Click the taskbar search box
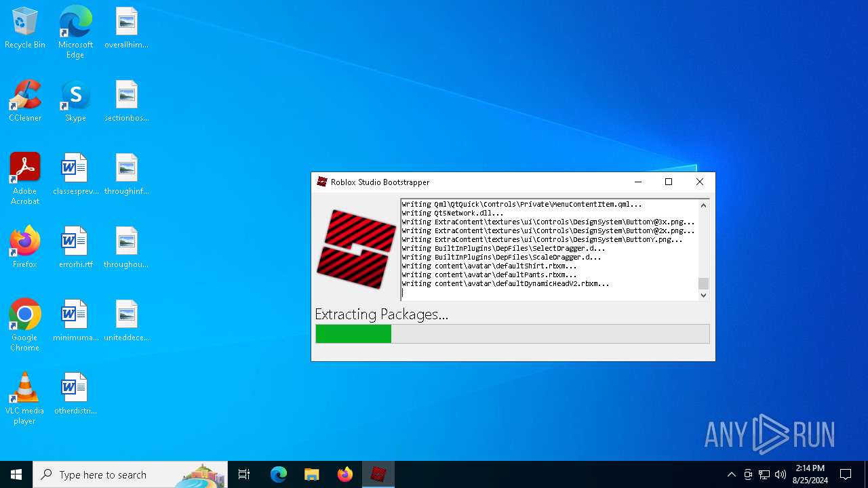Screen dimensions: 868x488 pyautogui.click(x=130, y=474)
